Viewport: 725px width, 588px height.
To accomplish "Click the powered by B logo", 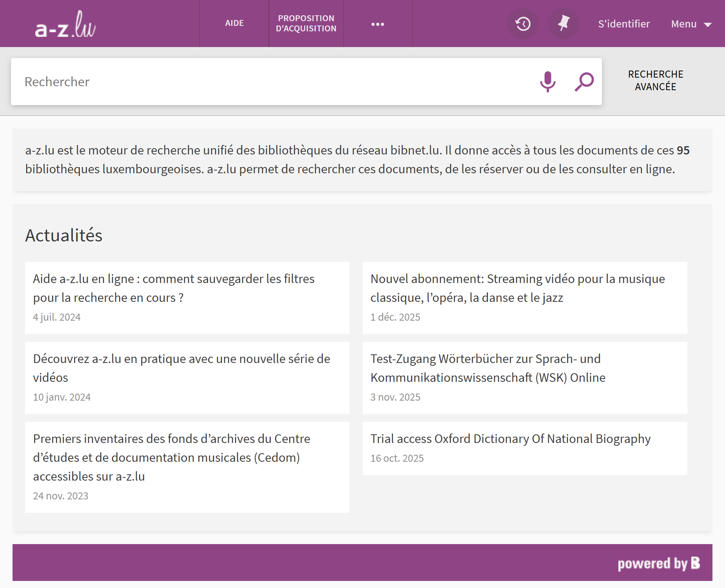I will click(x=658, y=563).
